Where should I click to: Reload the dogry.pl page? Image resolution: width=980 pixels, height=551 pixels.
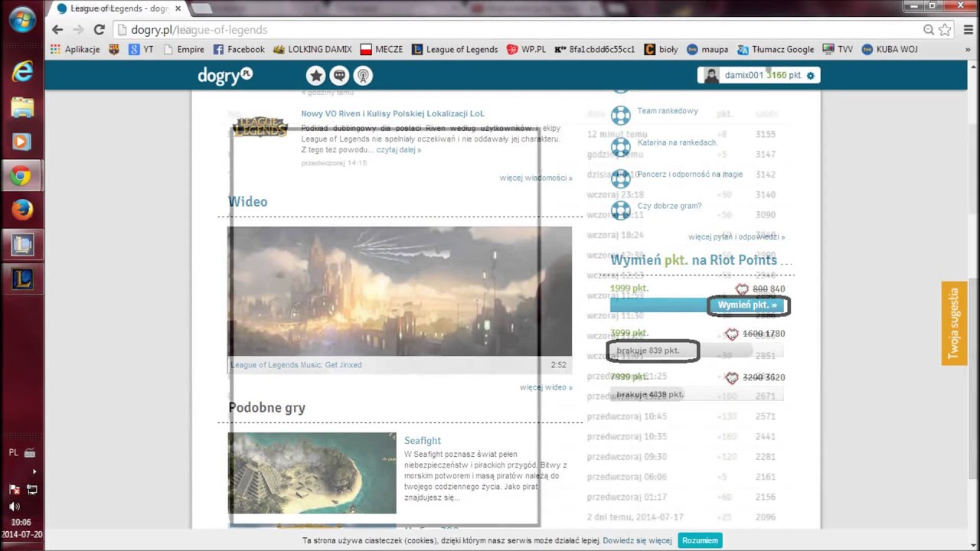99,30
